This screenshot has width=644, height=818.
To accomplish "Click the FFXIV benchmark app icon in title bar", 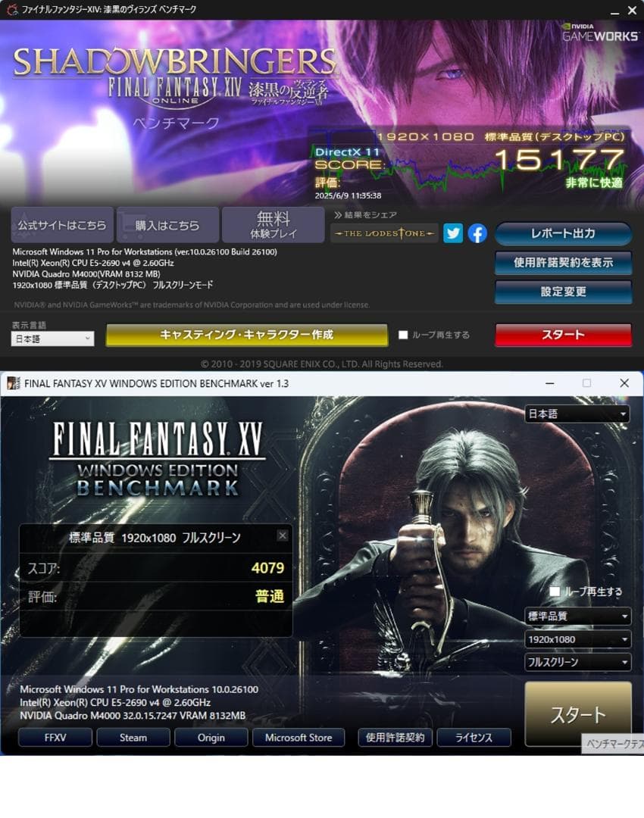I will coord(11,9).
